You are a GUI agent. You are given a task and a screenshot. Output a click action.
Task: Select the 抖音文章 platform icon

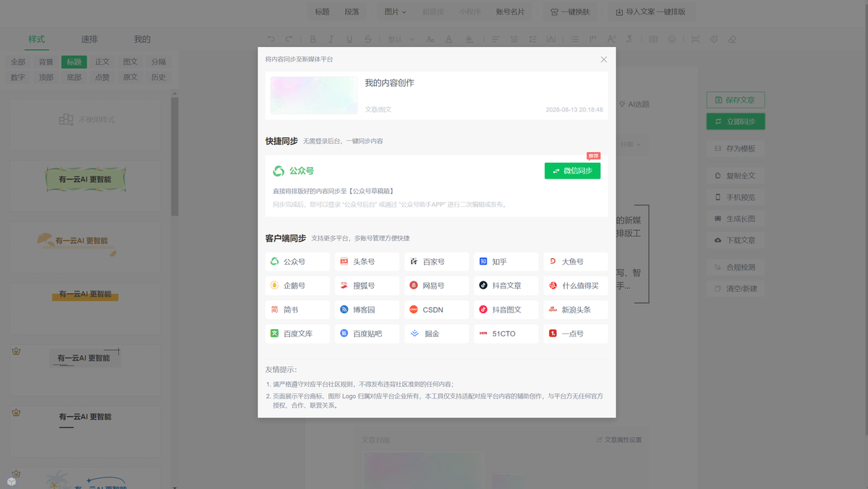(x=483, y=286)
